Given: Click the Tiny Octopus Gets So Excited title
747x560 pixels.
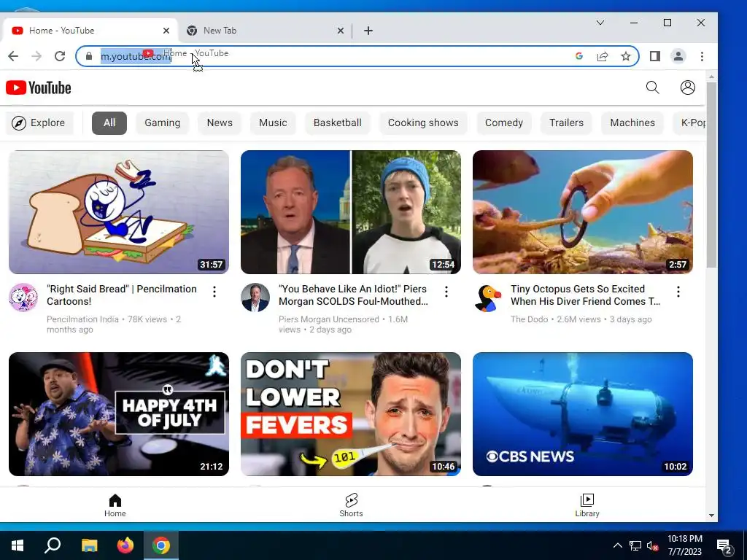Looking at the screenshot, I should coord(585,295).
